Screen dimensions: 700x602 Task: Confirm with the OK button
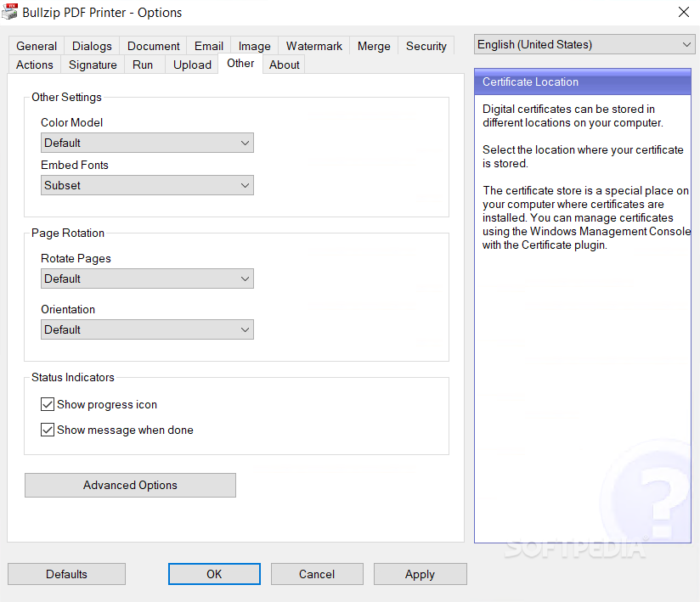pyautogui.click(x=214, y=574)
